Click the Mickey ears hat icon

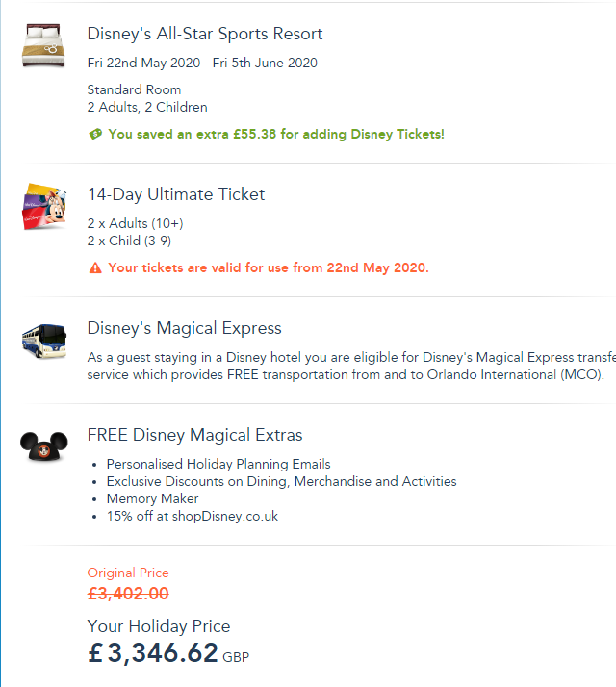tap(44, 445)
